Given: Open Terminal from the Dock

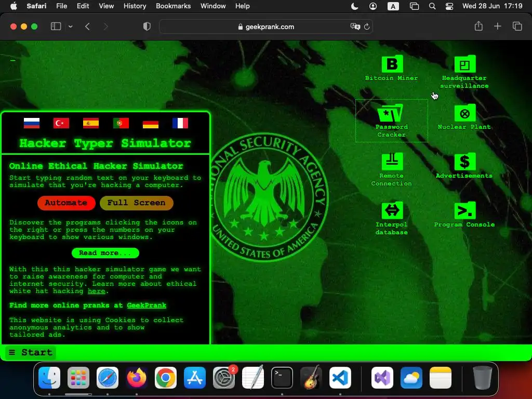Looking at the screenshot, I should tap(282, 378).
